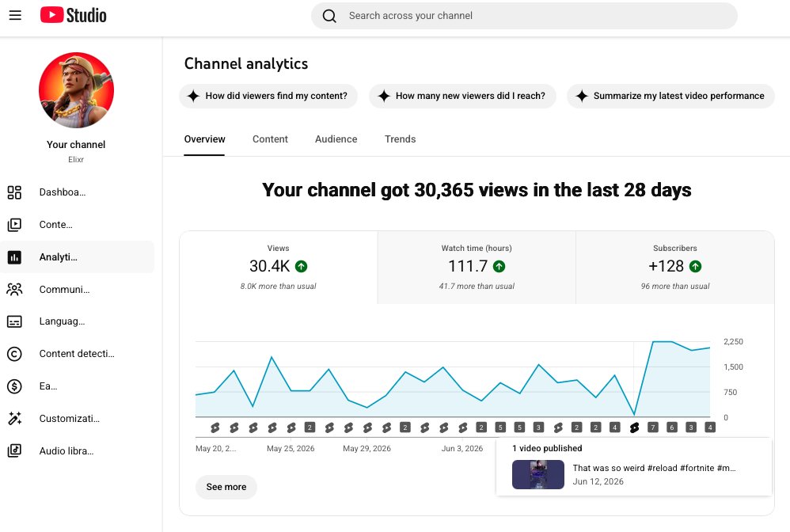The width and height of the screenshot is (790, 532).
Task: Click '8.0K more than usual' text
Action: (x=278, y=286)
